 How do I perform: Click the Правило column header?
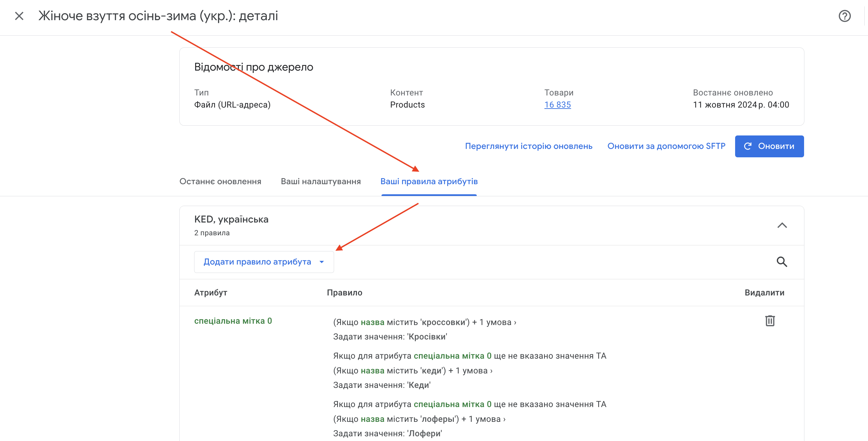(345, 292)
